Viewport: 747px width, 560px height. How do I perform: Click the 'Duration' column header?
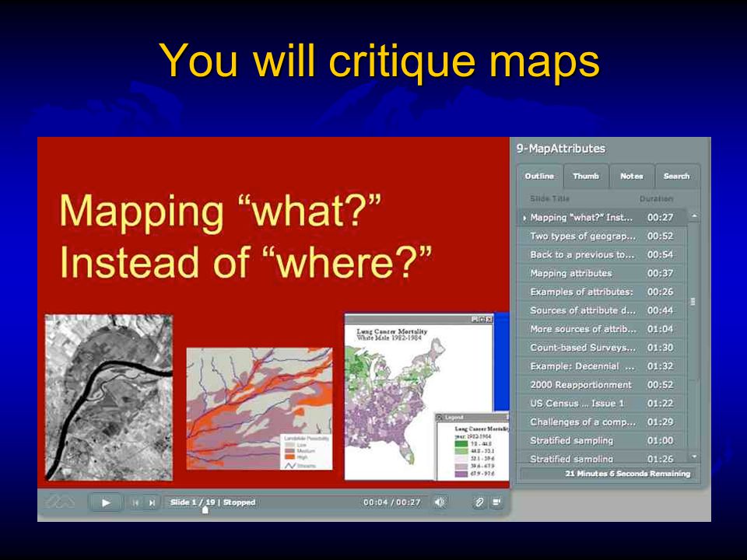coord(656,198)
